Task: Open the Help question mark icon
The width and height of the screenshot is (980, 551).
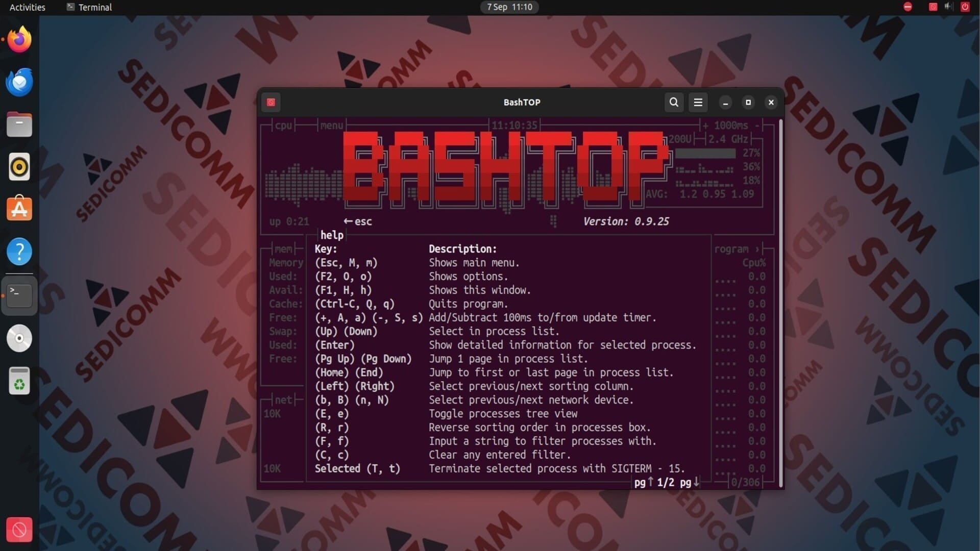Action: pos(19,252)
